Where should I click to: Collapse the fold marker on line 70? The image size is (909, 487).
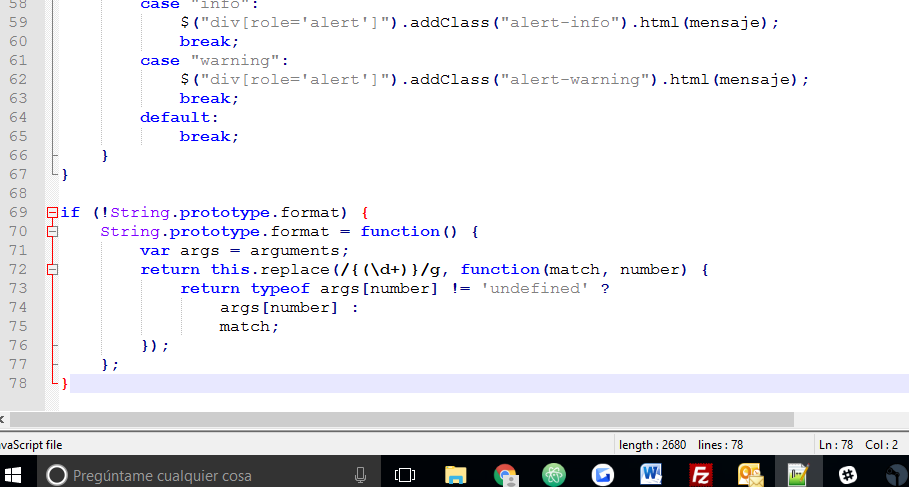tap(52, 232)
